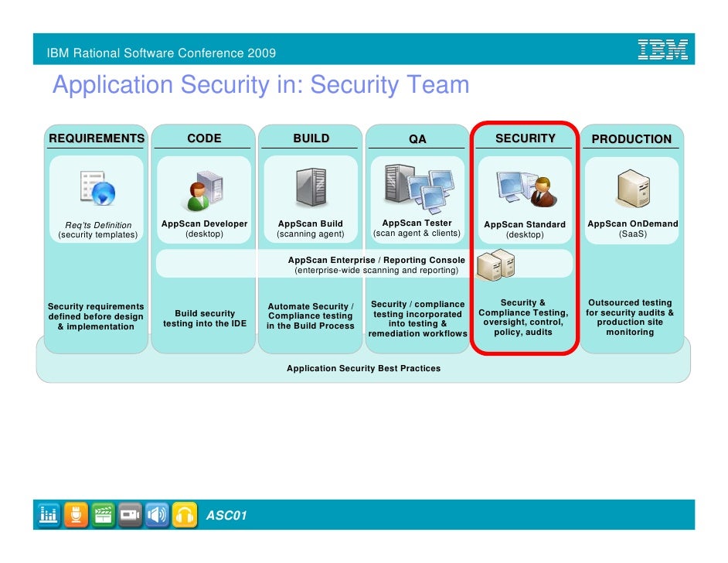Click the CODE column heading
728x563 pixels.
204,138
